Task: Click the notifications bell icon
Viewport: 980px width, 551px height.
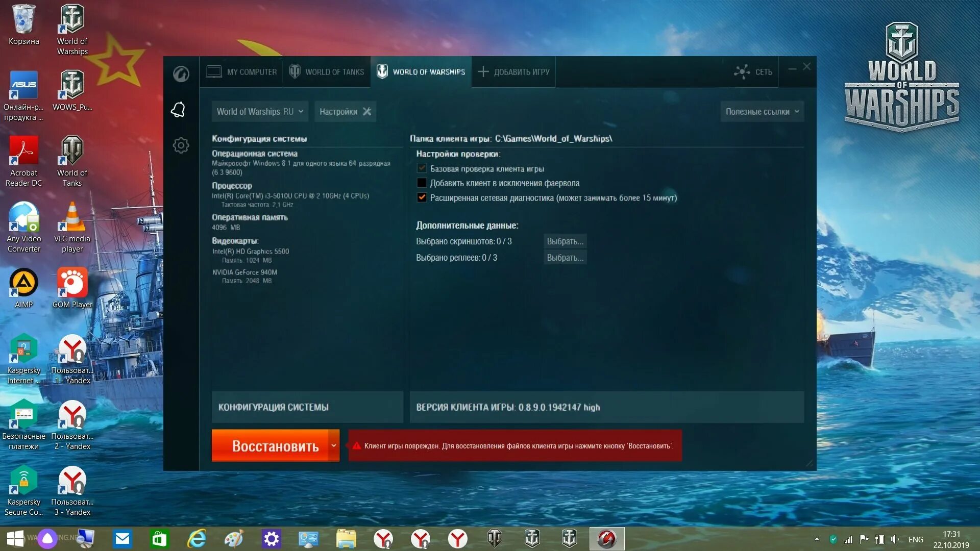Action: [179, 110]
